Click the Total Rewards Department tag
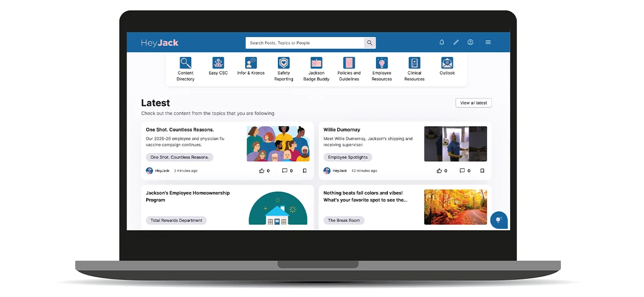The height and width of the screenshot is (297, 644). (x=176, y=220)
